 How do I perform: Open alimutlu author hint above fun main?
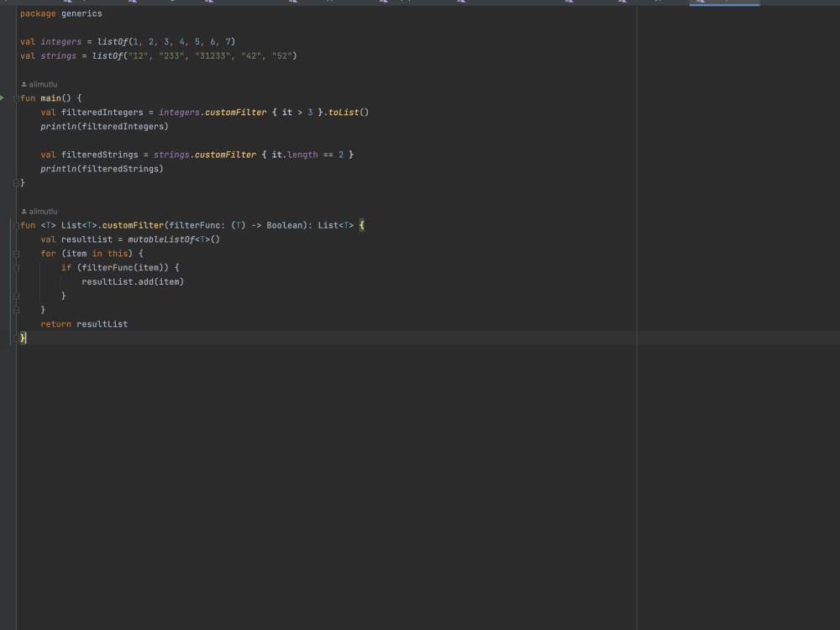pyautogui.click(x=43, y=84)
